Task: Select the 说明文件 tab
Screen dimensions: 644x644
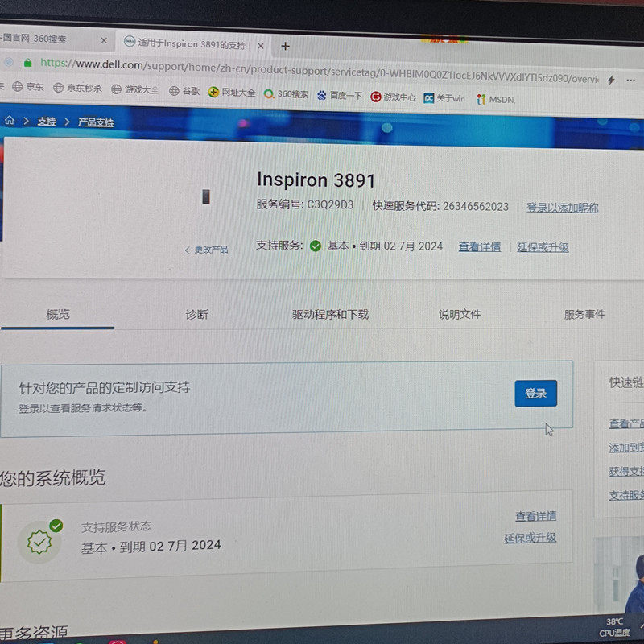Action: [460, 315]
